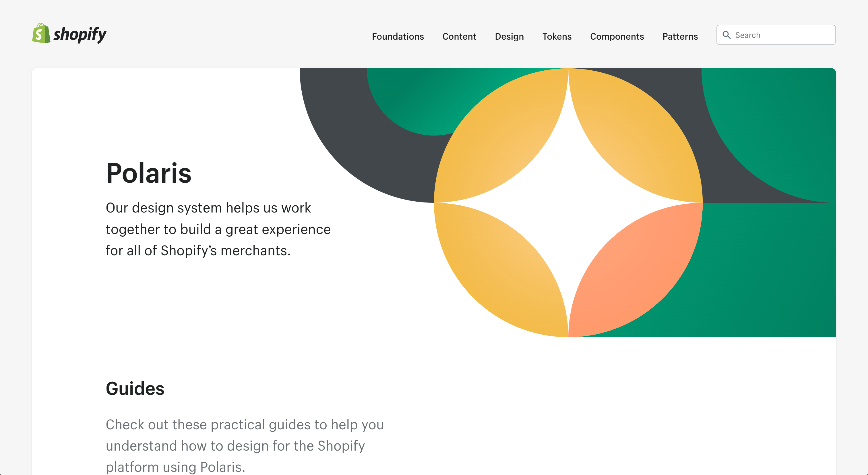Open the Content nav item

point(459,36)
